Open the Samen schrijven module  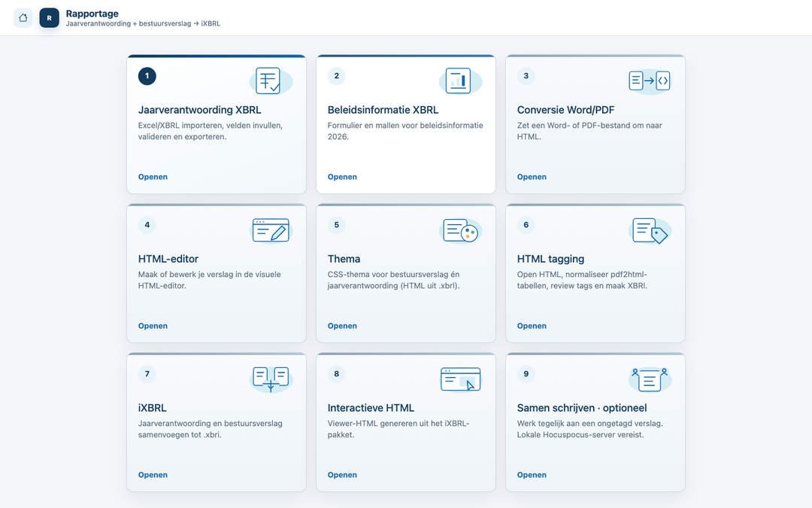532,475
